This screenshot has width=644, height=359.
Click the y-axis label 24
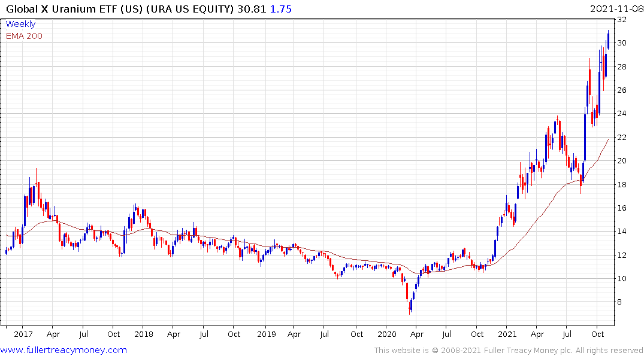pos(622,114)
